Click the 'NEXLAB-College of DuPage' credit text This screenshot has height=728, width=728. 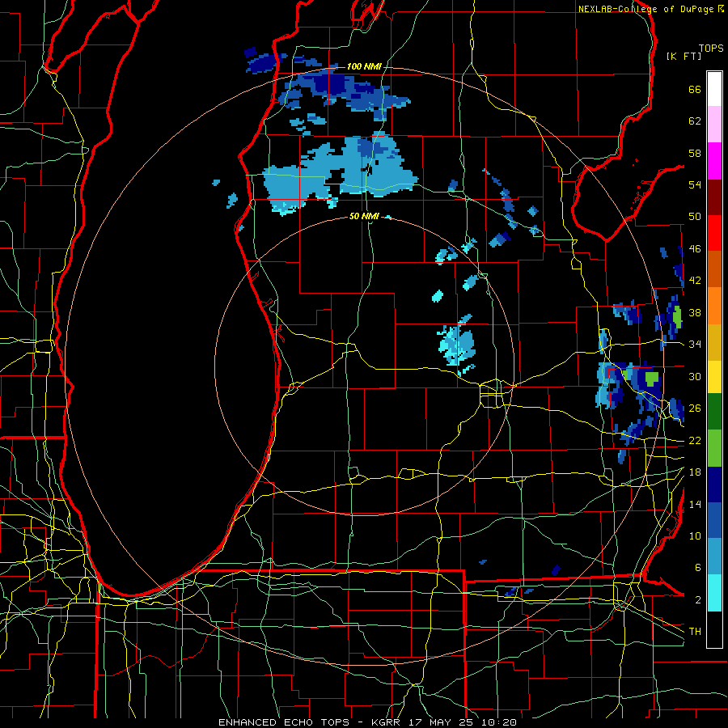pos(645,9)
